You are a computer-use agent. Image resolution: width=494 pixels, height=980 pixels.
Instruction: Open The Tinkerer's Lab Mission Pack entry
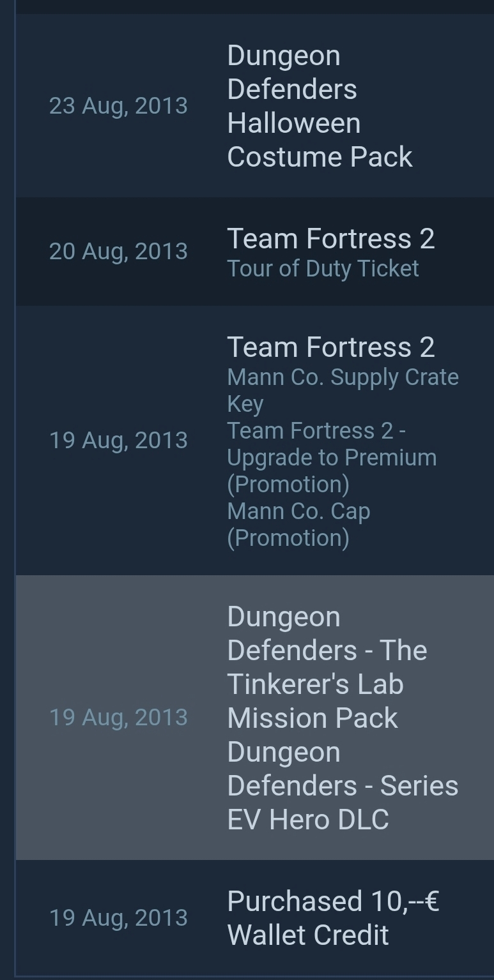click(327, 667)
